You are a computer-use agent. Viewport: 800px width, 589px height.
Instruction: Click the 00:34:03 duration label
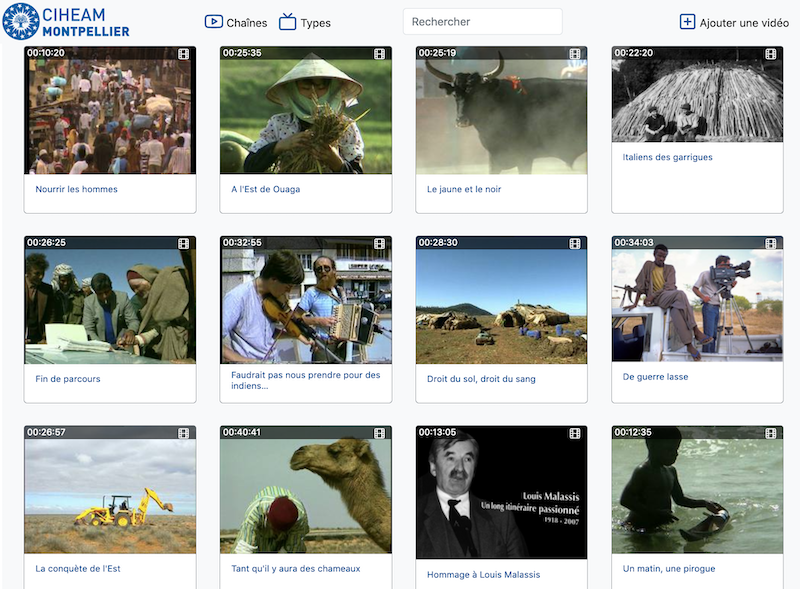pos(634,242)
